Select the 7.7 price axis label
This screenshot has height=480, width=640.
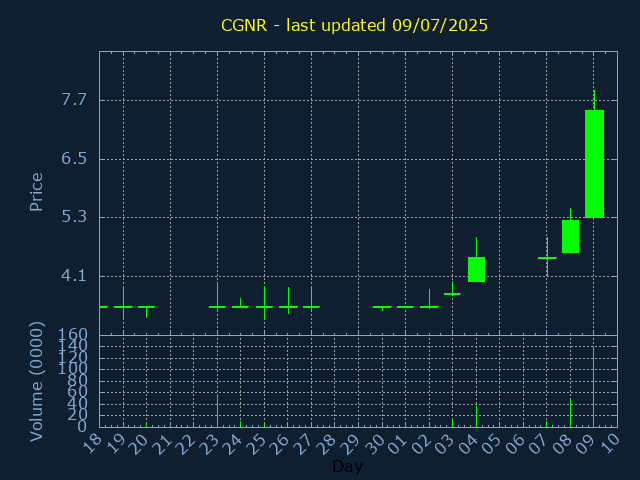[x=74, y=100]
